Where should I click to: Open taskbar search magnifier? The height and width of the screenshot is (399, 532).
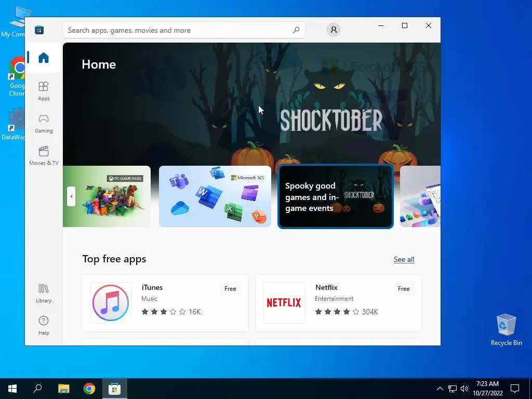(37, 389)
